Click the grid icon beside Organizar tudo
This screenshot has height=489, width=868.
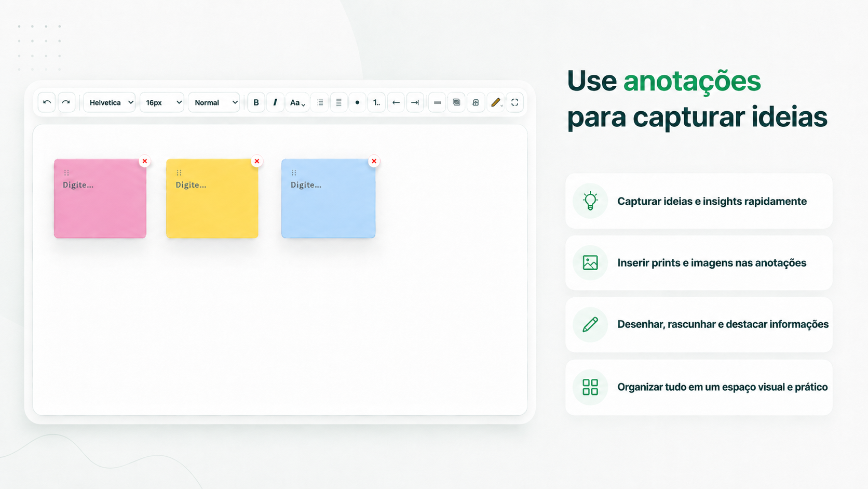click(x=590, y=387)
